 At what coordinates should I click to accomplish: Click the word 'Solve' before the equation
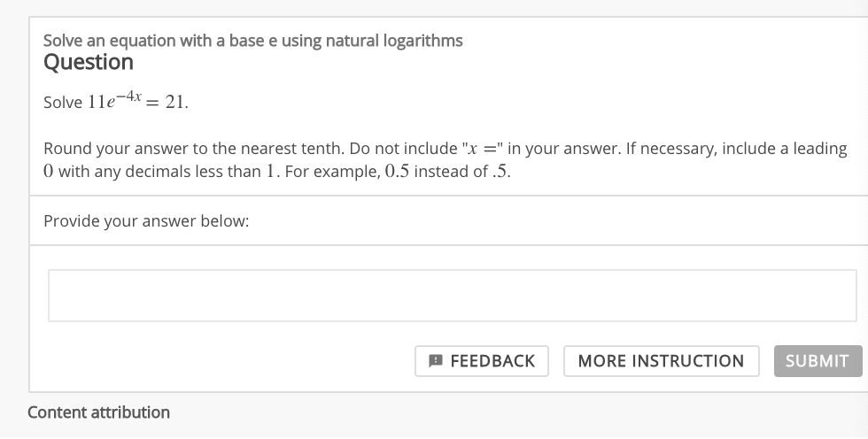(x=63, y=103)
